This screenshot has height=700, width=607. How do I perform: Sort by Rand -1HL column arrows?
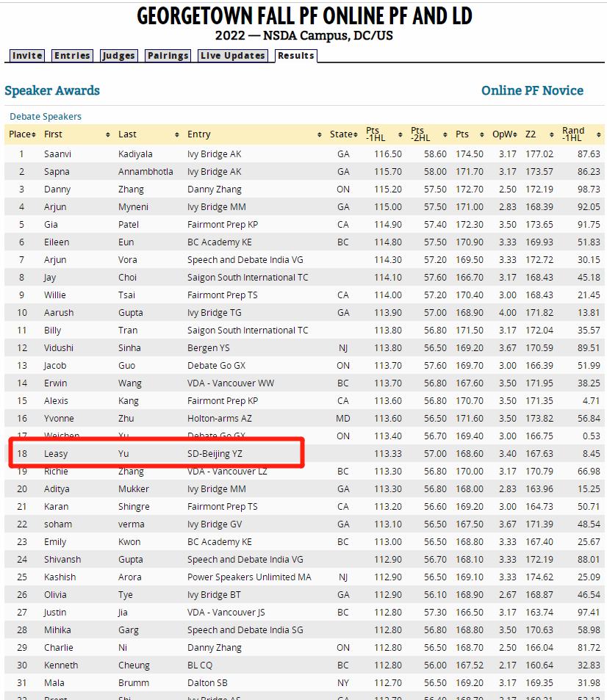point(600,134)
